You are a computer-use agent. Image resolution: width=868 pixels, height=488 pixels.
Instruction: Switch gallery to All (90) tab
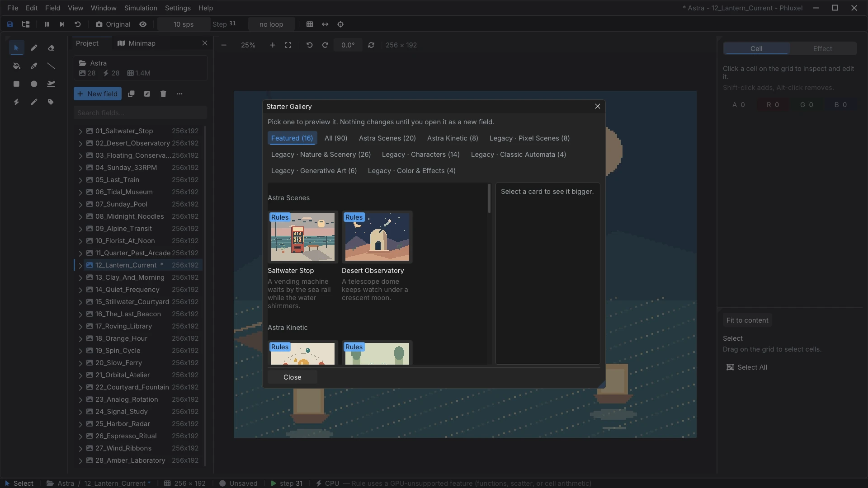point(336,138)
